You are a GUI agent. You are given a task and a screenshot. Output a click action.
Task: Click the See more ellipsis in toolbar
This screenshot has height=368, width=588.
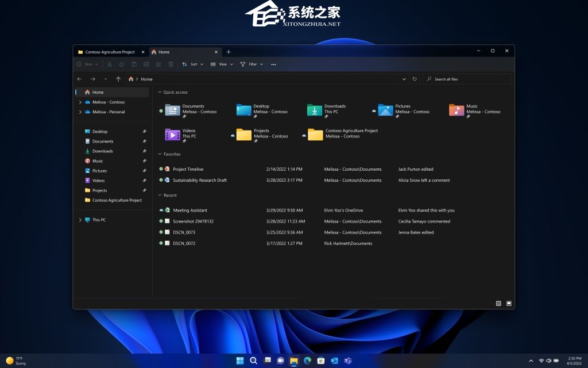click(x=273, y=64)
